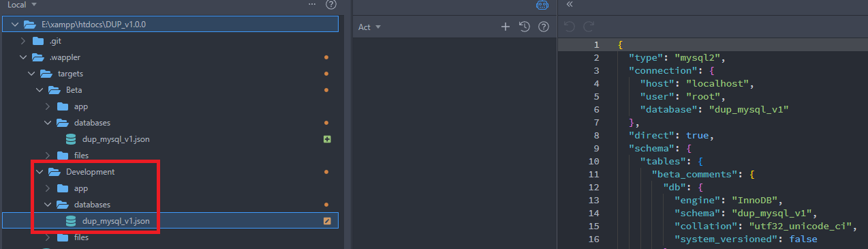Screen dimensions: 868x249
Task: Open the AI assistant robot icon
Action: (542, 4)
